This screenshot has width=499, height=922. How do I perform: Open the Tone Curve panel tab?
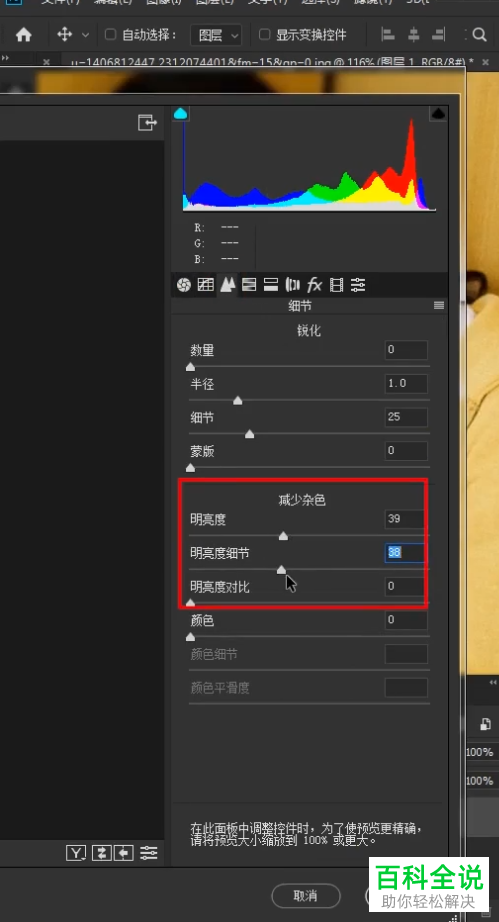coord(205,286)
